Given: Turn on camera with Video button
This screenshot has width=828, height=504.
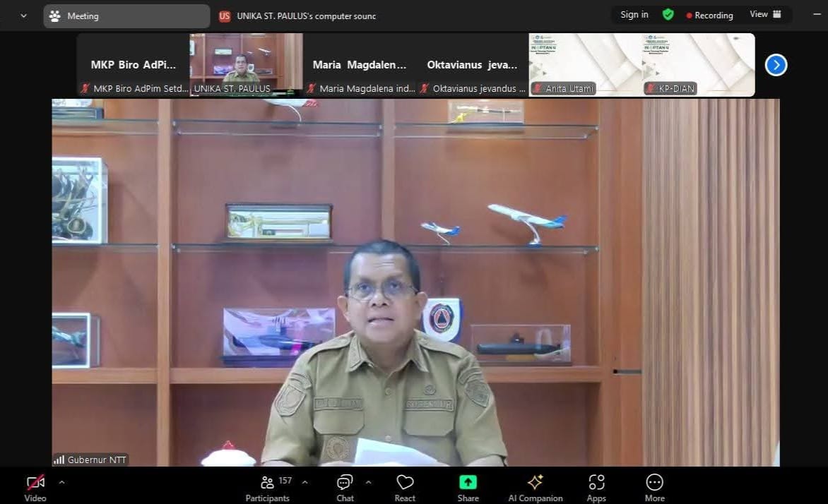Looking at the screenshot, I should pos(35,486).
